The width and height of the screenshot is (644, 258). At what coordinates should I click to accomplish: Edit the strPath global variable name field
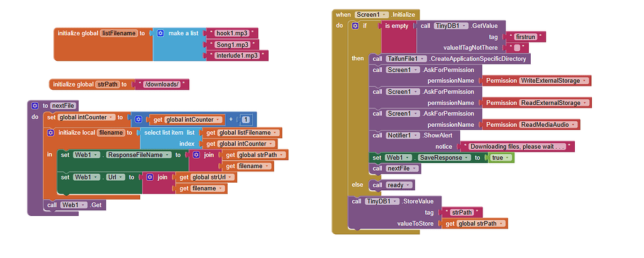(108, 84)
